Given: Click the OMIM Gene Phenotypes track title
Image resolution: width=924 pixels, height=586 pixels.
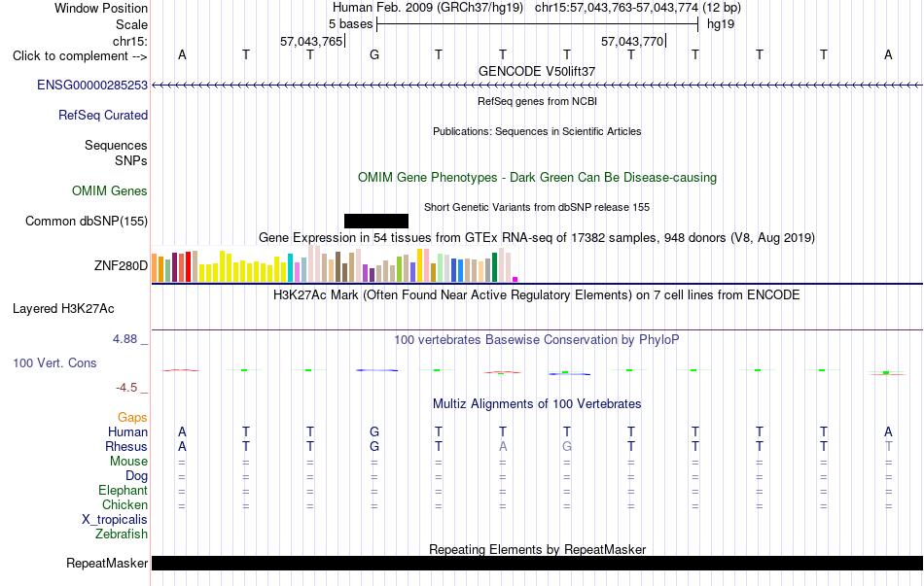Looking at the screenshot, I should point(537,177).
